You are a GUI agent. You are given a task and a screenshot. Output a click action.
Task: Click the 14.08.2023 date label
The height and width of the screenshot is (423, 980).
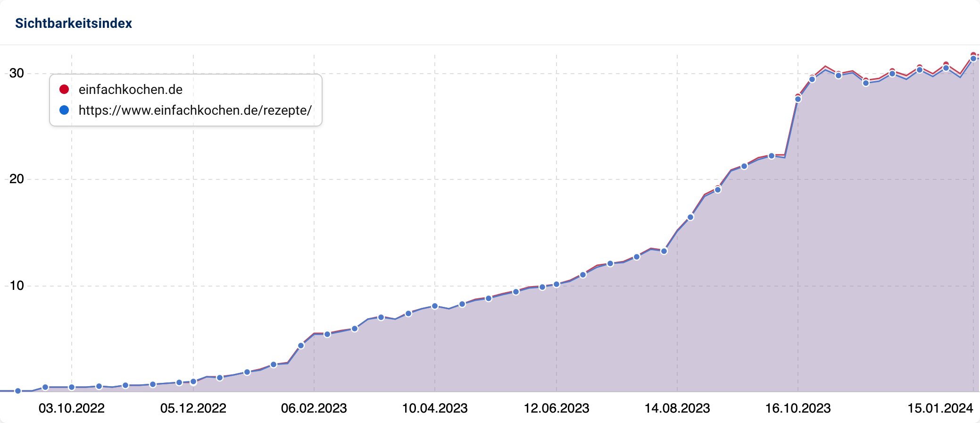point(677,408)
